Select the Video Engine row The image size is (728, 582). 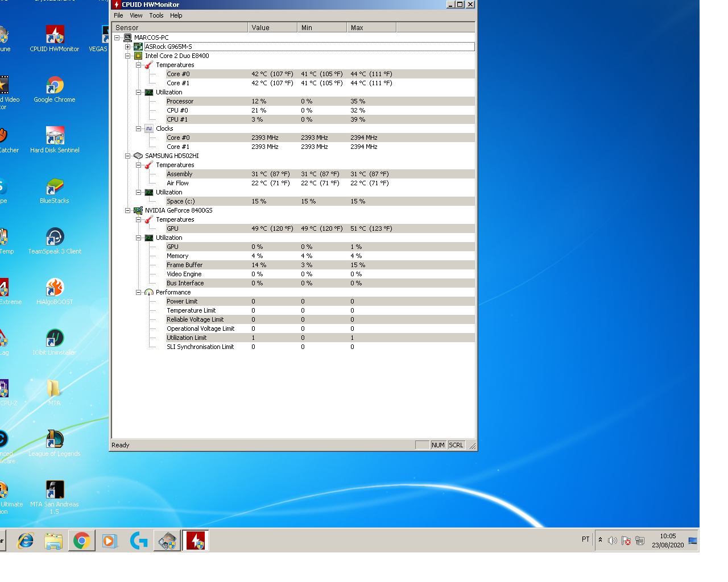[x=320, y=274]
